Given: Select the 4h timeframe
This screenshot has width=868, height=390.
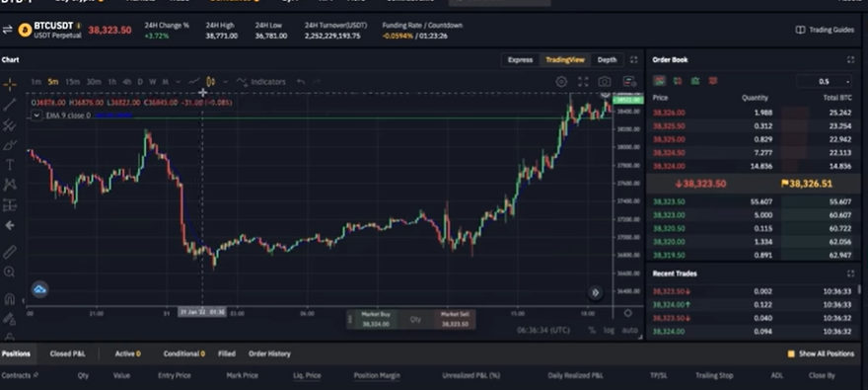Looking at the screenshot, I should point(127,81).
